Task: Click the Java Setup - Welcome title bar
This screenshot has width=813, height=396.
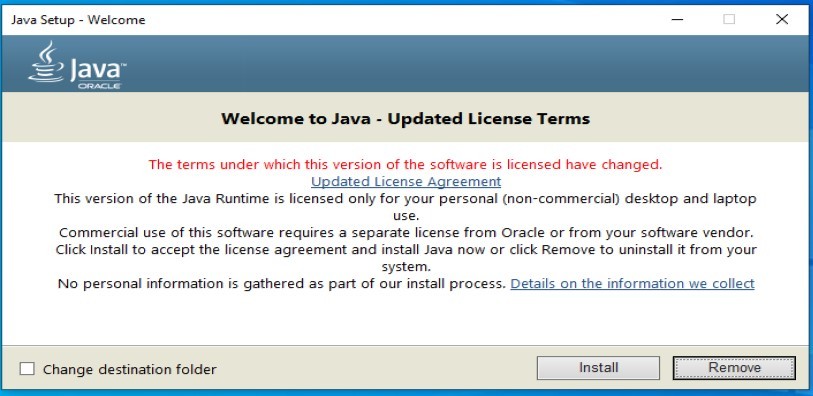Action: (x=332, y=20)
